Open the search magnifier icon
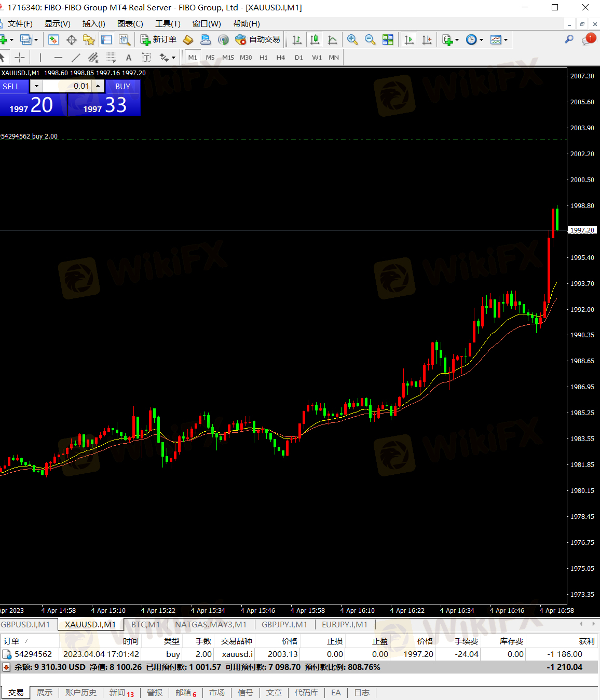This screenshot has width=600, height=700. [x=569, y=39]
